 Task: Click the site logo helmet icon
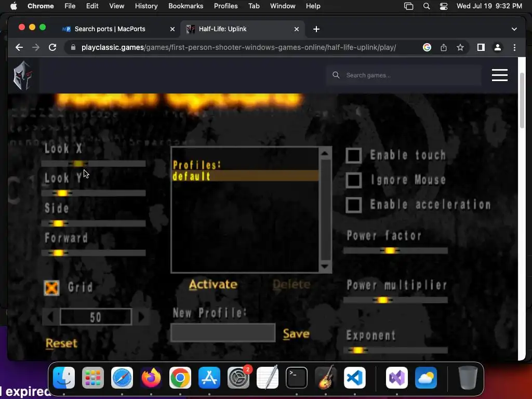coord(23,75)
